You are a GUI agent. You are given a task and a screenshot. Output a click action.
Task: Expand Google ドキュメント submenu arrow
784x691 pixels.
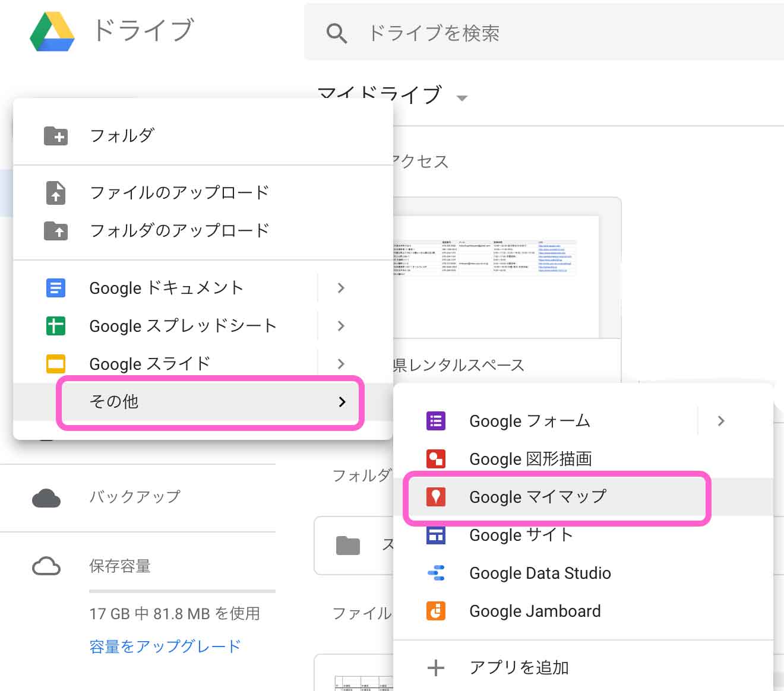(x=341, y=288)
